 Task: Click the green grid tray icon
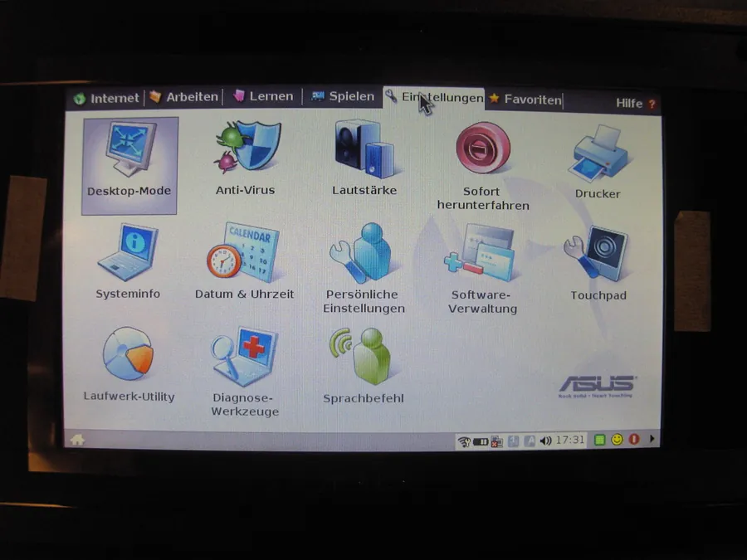point(600,440)
